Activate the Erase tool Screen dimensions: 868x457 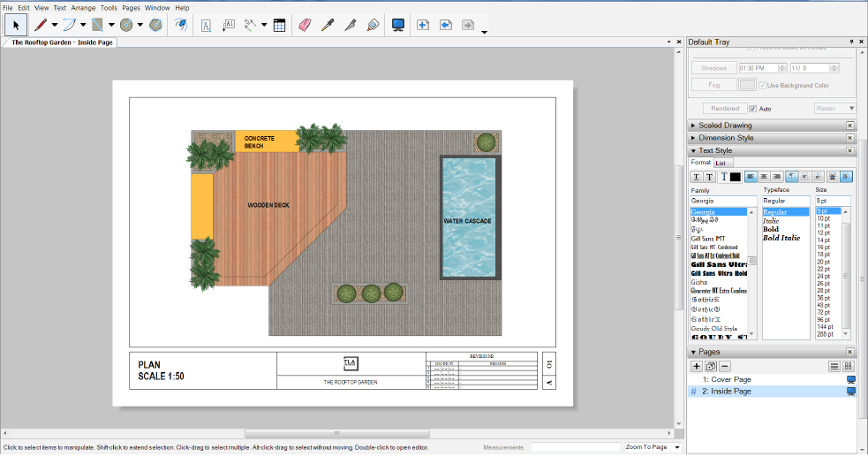(305, 25)
